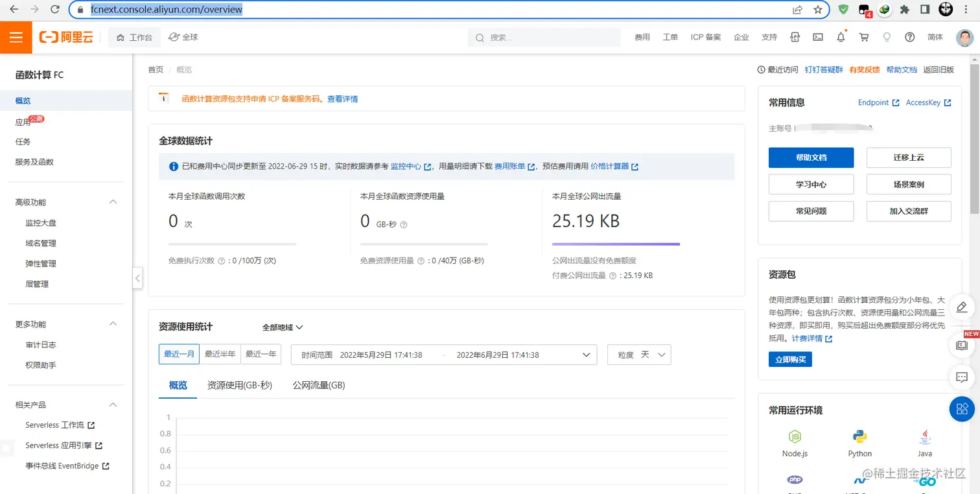Open the documentation book icon marked NEW
The height and width of the screenshot is (494, 980).
(962, 345)
